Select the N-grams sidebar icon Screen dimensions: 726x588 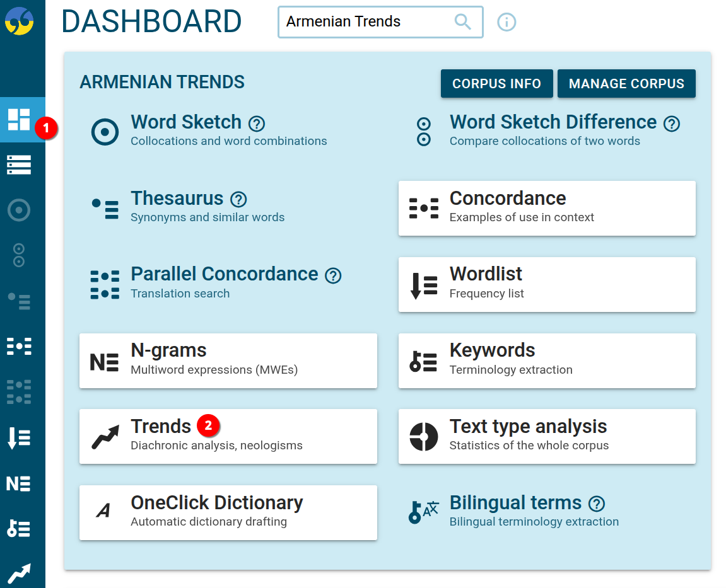click(19, 483)
